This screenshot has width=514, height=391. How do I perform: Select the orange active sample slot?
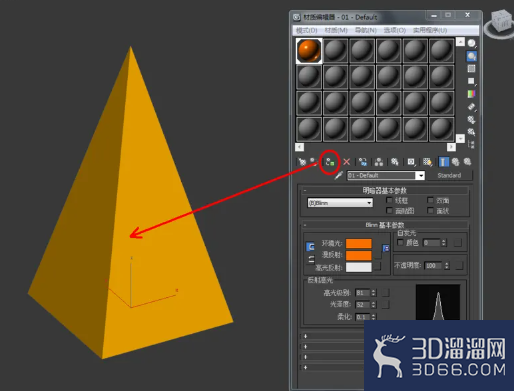pos(309,51)
